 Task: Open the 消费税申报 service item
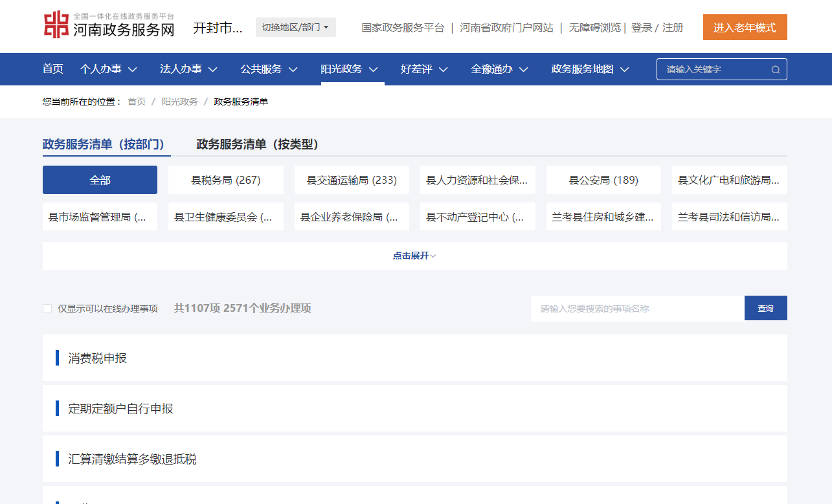pyautogui.click(x=98, y=358)
